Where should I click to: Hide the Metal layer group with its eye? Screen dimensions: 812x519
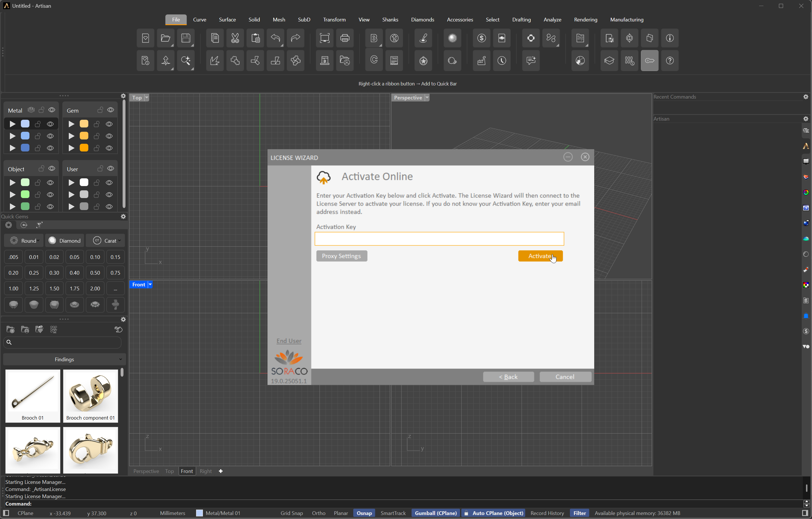point(52,110)
